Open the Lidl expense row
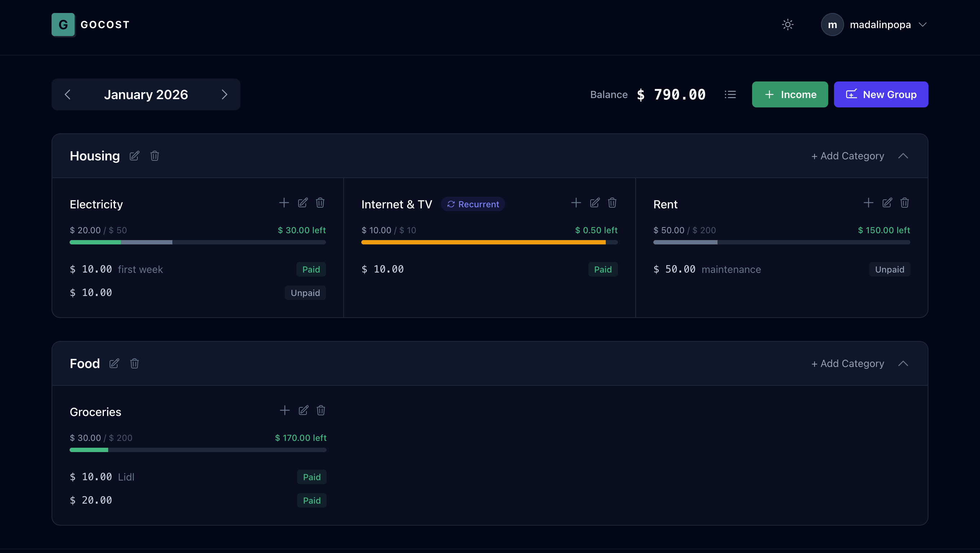 tap(198, 477)
